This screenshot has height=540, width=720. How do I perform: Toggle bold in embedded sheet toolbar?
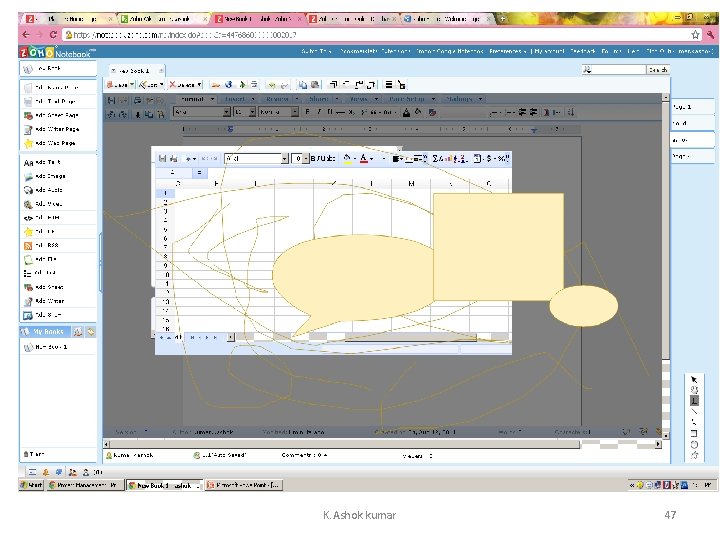[x=313, y=158]
